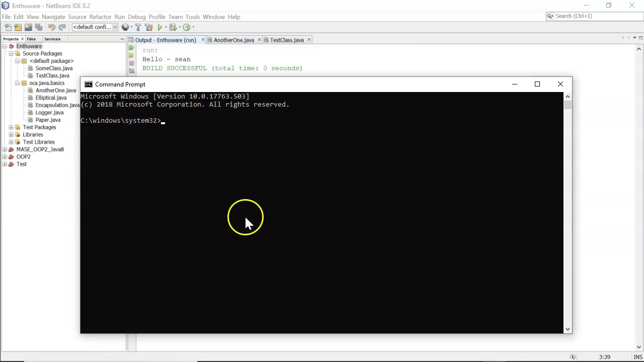Open the Window menu
Viewport: 644px width, 362px height.
click(x=214, y=17)
